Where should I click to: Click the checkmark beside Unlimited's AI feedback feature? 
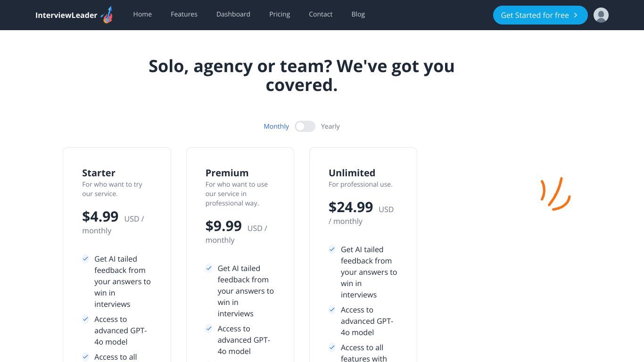click(332, 249)
